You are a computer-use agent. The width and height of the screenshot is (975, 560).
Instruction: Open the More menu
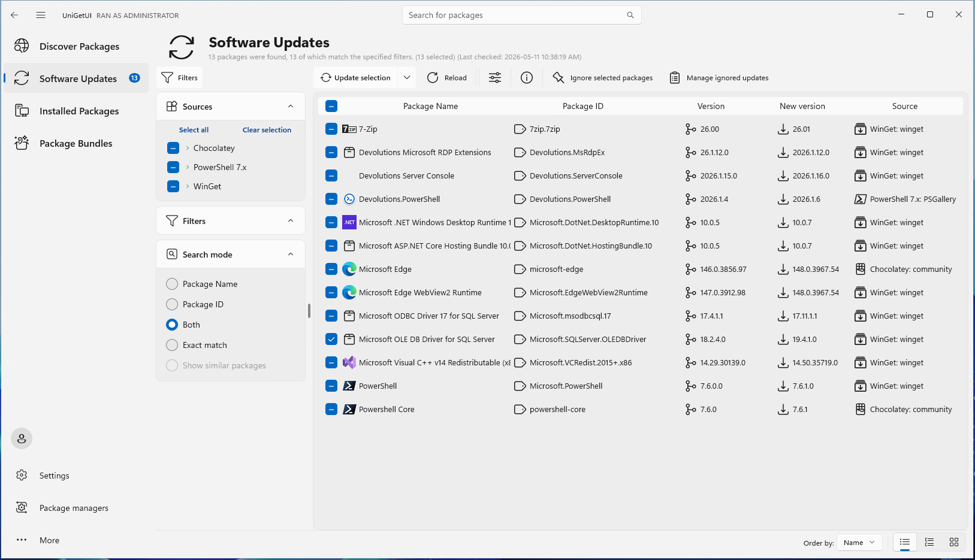pyautogui.click(x=76, y=540)
